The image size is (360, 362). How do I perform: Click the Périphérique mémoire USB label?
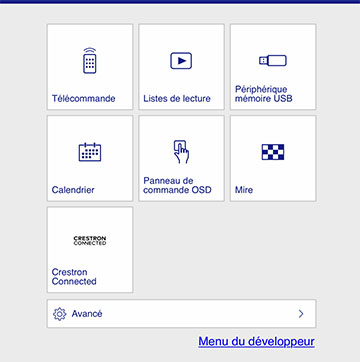[x=264, y=94]
